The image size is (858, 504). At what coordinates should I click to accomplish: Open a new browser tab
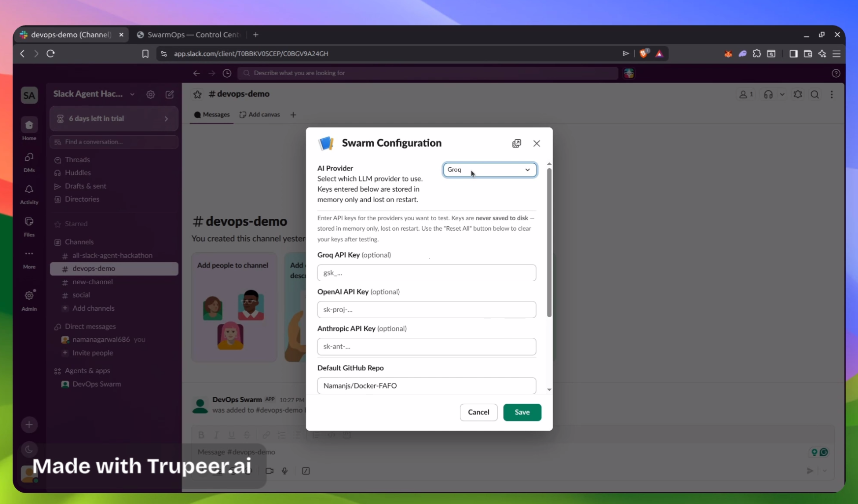(x=256, y=35)
